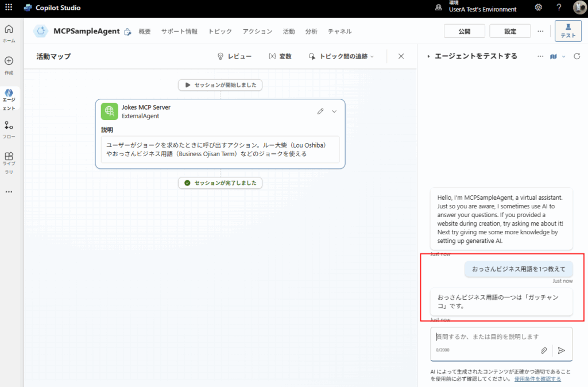Open the environment picker icon

pos(438,7)
